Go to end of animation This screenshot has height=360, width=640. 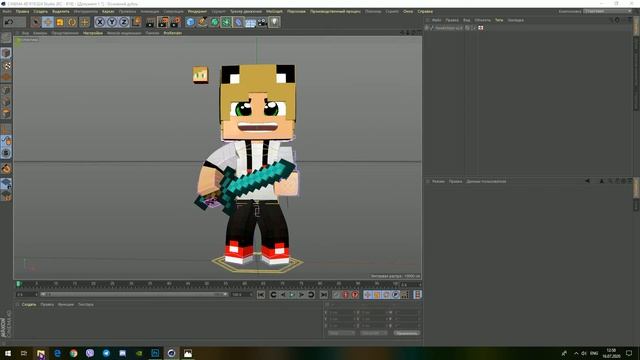tap(324, 295)
